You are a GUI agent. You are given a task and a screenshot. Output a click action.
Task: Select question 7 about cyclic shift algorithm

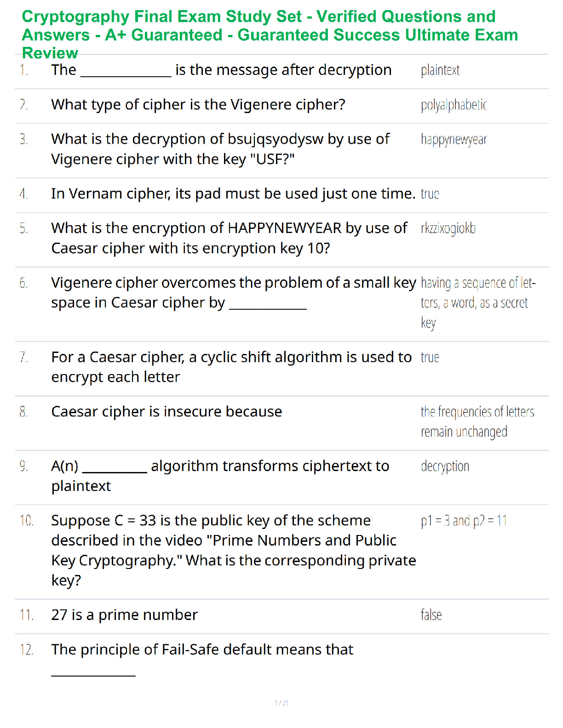[x=231, y=367]
